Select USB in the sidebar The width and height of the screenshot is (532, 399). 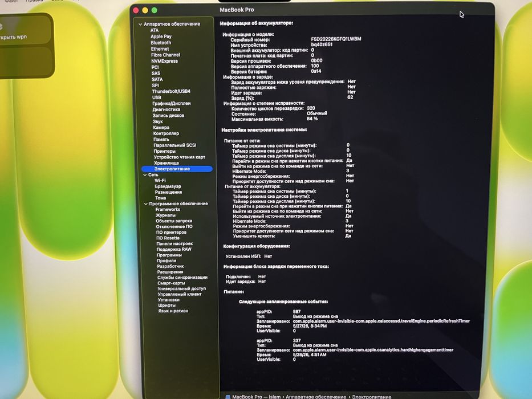tap(156, 97)
